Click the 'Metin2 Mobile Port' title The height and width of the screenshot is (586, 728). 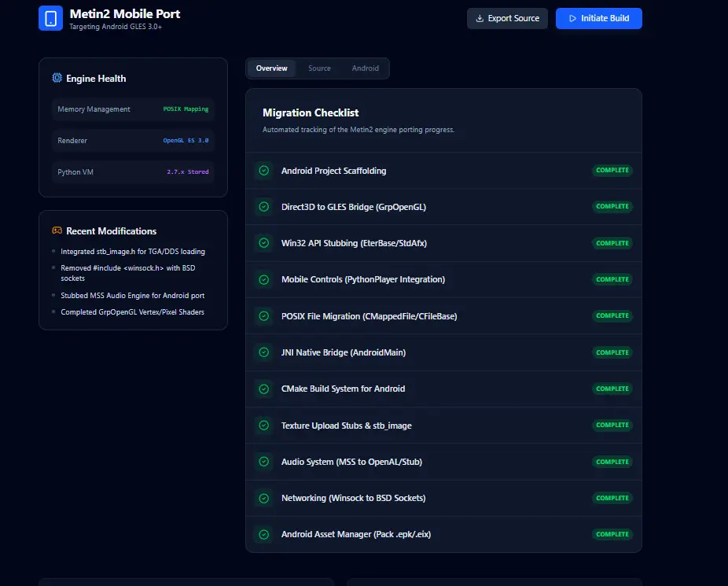pos(125,14)
